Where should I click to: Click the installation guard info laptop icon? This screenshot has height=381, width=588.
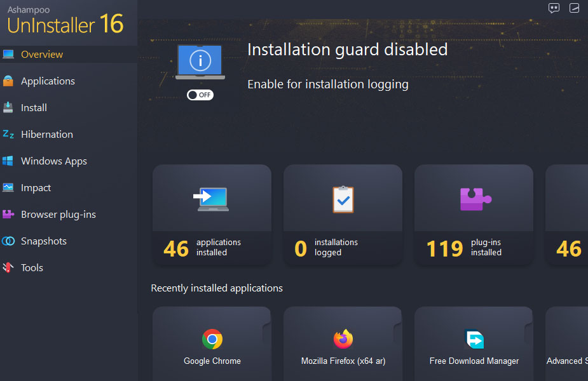pyautogui.click(x=200, y=62)
